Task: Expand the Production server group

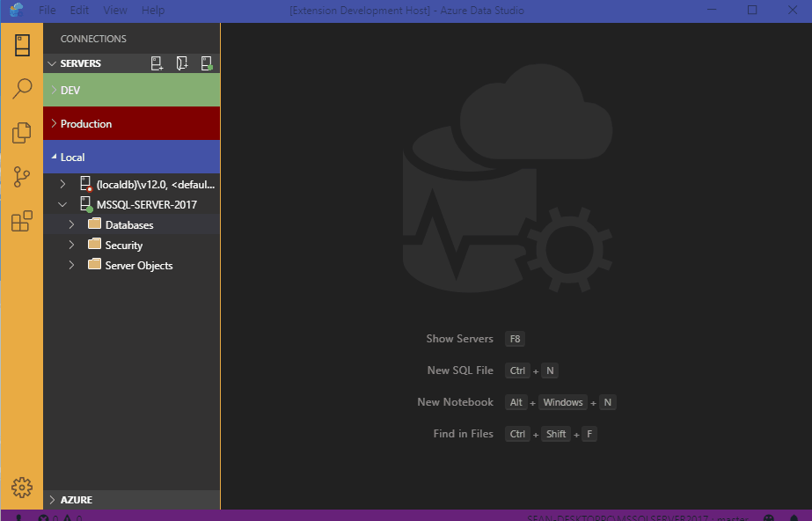Action: point(54,123)
